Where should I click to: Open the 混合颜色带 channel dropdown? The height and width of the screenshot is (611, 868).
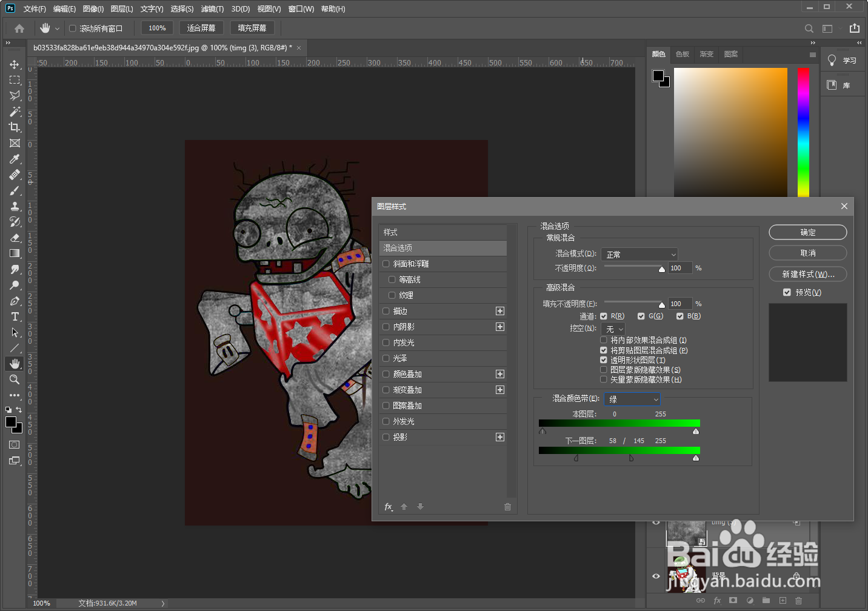coord(632,399)
